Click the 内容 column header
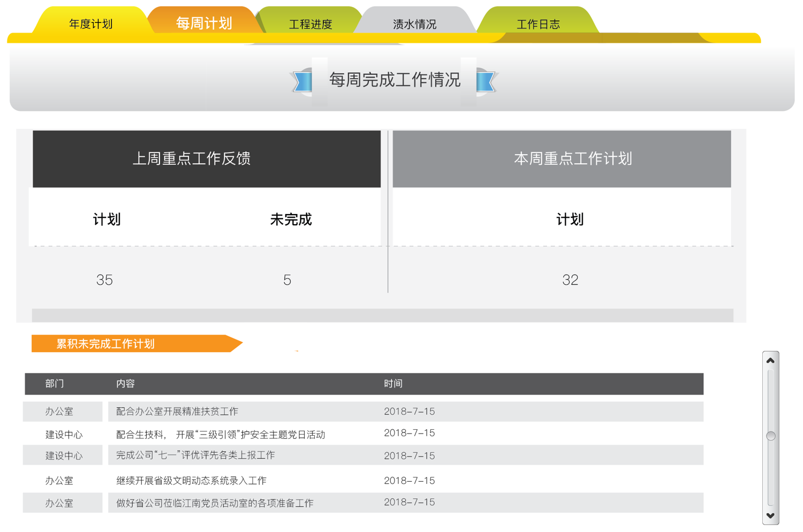This screenshot has width=803, height=532. coord(125,384)
